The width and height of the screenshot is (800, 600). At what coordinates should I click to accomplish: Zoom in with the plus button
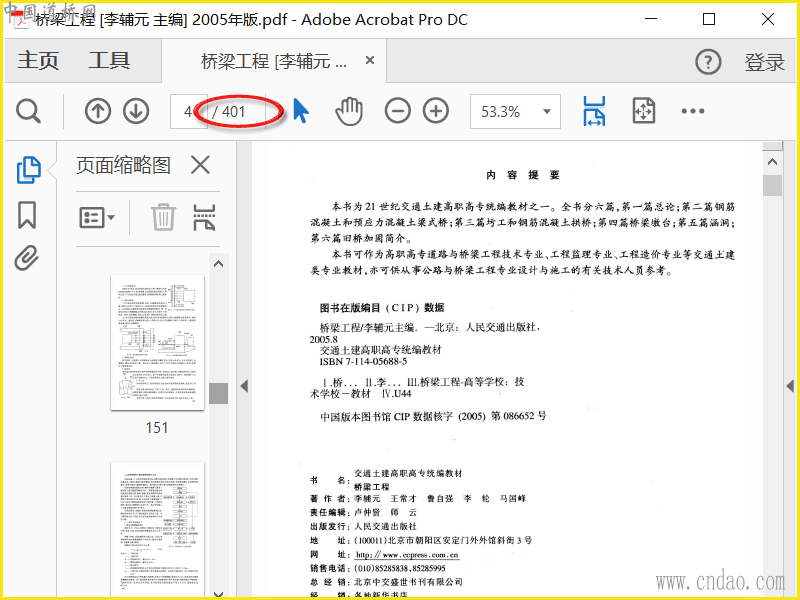coord(436,111)
